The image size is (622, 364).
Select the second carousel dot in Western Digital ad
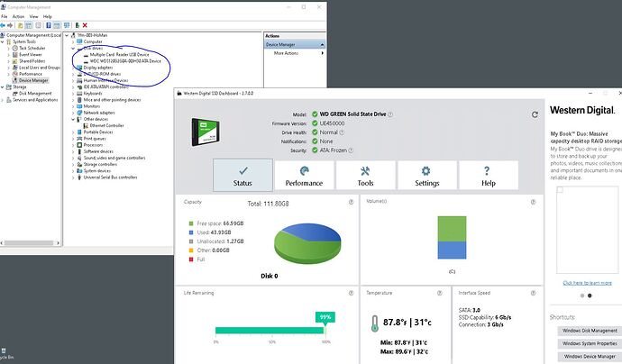[590, 296]
